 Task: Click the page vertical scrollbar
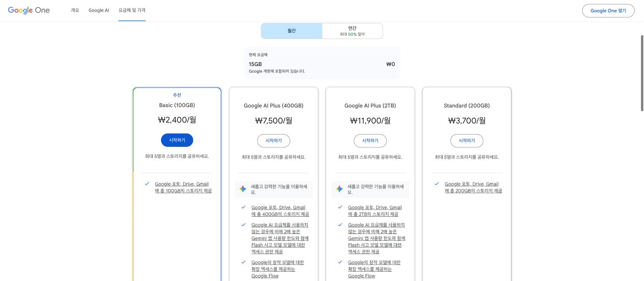point(642,73)
